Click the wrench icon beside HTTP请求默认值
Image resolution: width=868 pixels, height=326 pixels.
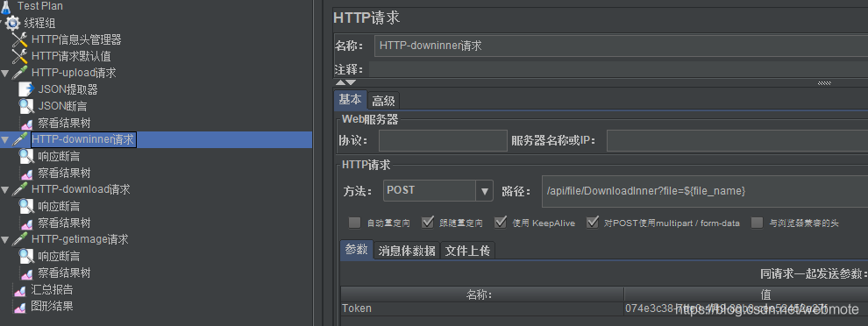point(20,56)
